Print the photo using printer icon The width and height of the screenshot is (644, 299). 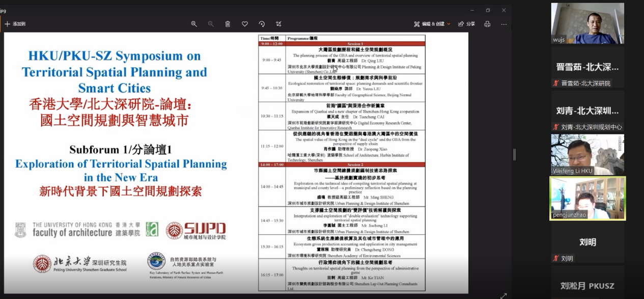tap(487, 24)
